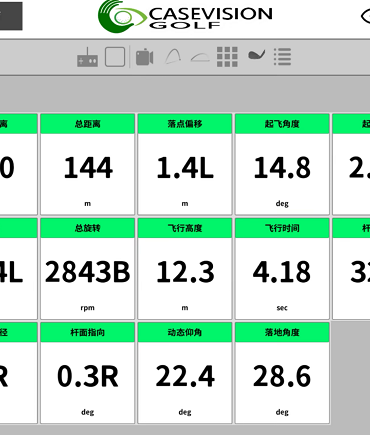Click the CaseVision Golf logo
Viewport: 370px width, 435px height.
[185, 16]
